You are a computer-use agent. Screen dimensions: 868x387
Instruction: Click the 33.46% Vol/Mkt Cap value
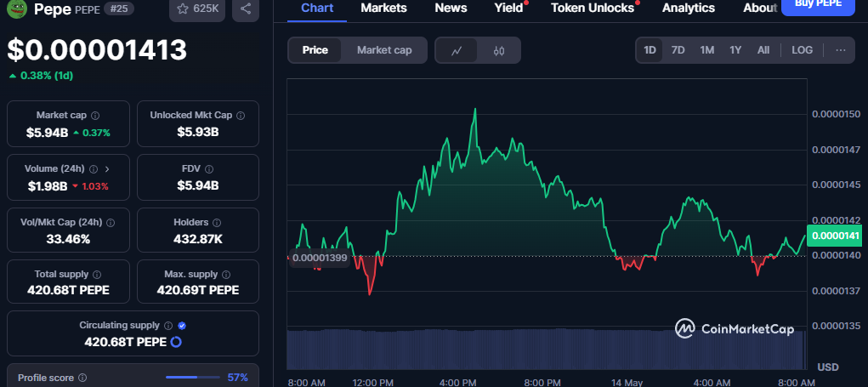pyautogui.click(x=68, y=239)
